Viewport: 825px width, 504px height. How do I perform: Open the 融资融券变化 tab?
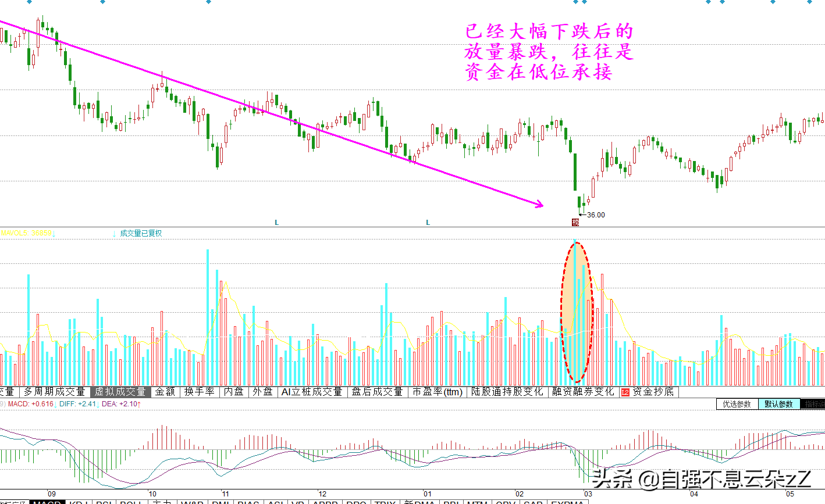tap(583, 392)
